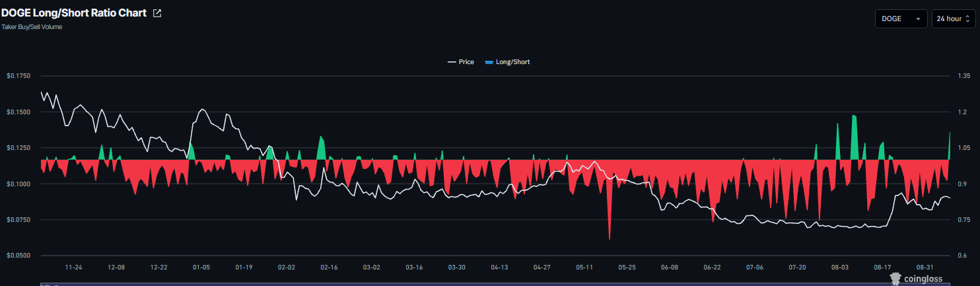Viewport: 980px width, 286px height.
Task: Click the $0.0500 price axis label
Action: pos(18,256)
